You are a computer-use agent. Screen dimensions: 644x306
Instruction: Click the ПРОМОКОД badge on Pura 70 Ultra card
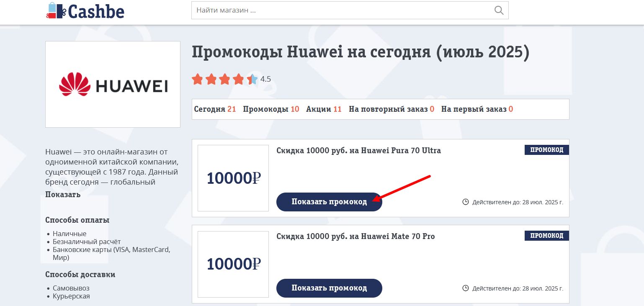547,150
